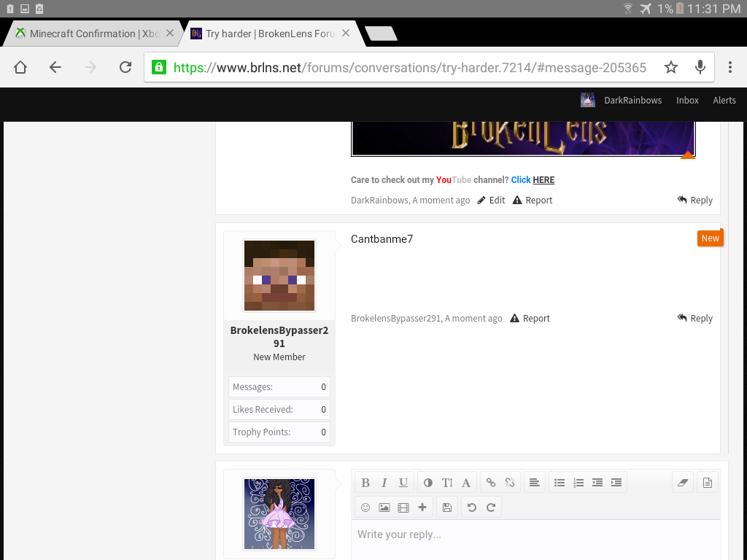Insert an ordered numbered list

pos(578,483)
